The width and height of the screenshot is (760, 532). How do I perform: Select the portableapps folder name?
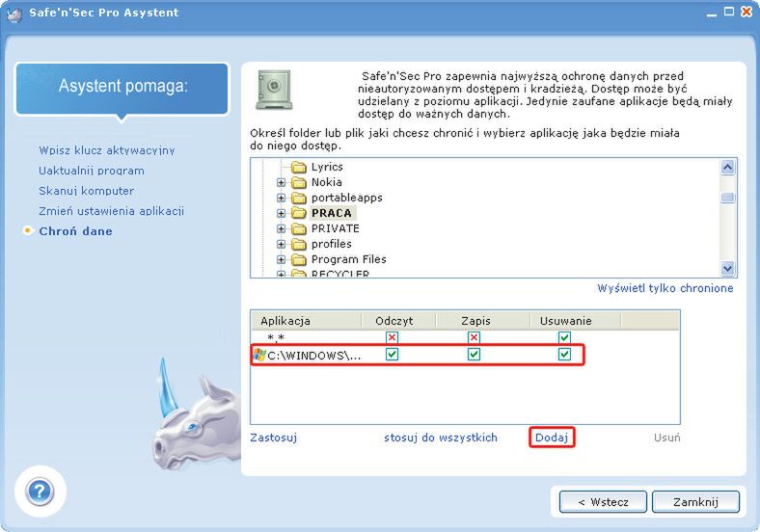(347, 199)
